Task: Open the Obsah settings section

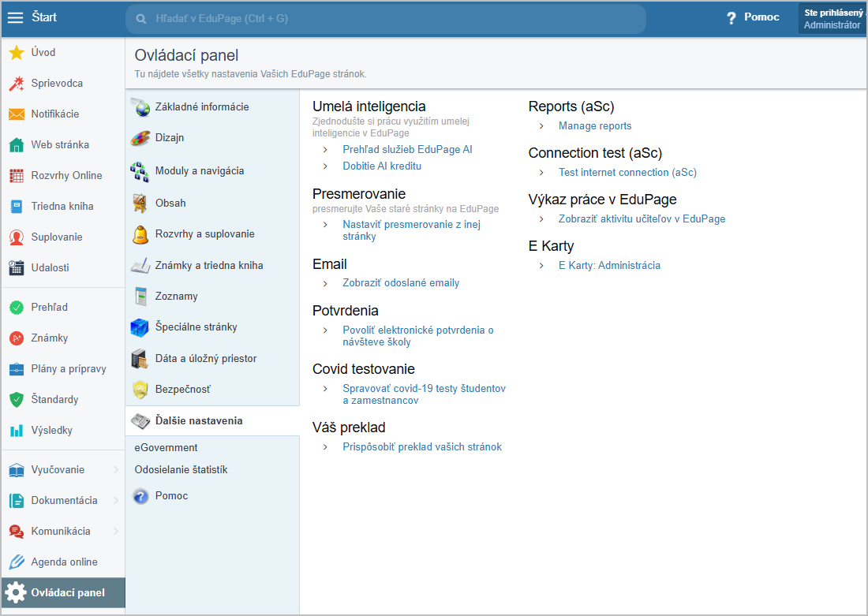Action: 212,203
